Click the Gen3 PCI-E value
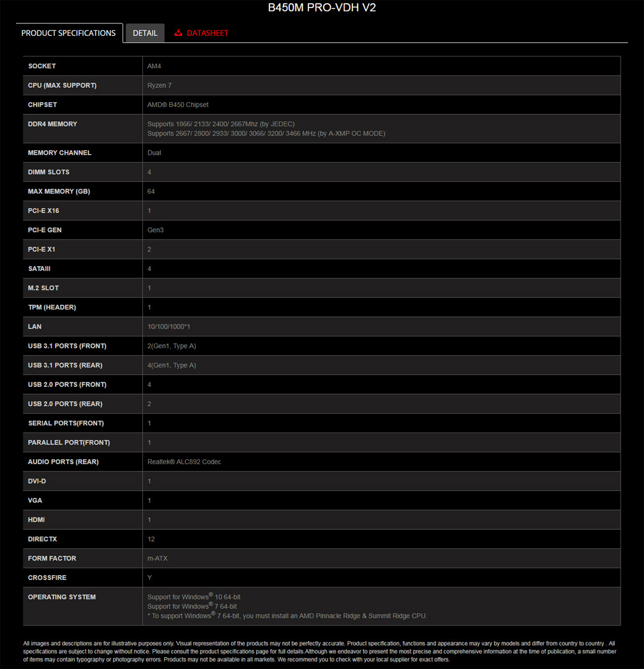Image resolution: width=644 pixels, height=669 pixels. (155, 230)
